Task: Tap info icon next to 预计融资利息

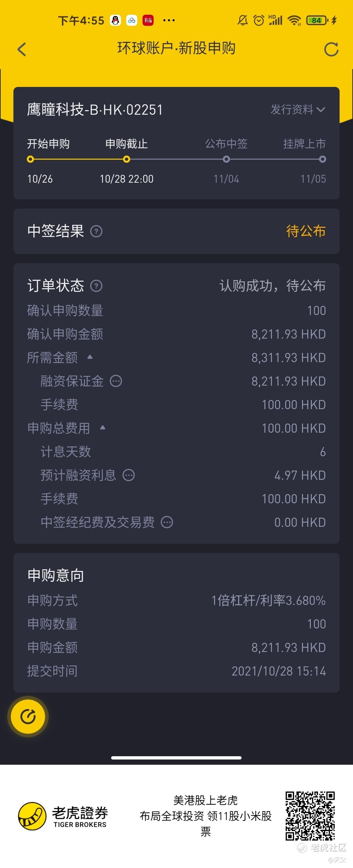Action: pyautogui.click(x=128, y=475)
